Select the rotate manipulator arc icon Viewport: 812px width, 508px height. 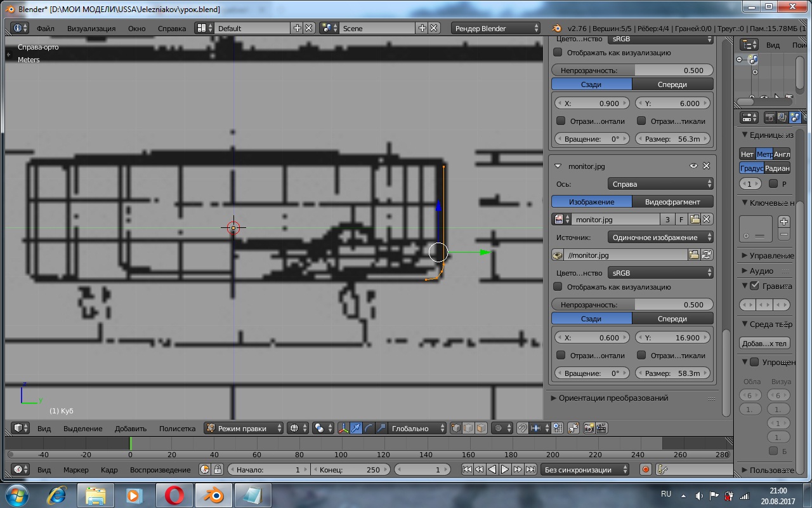click(369, 428)
